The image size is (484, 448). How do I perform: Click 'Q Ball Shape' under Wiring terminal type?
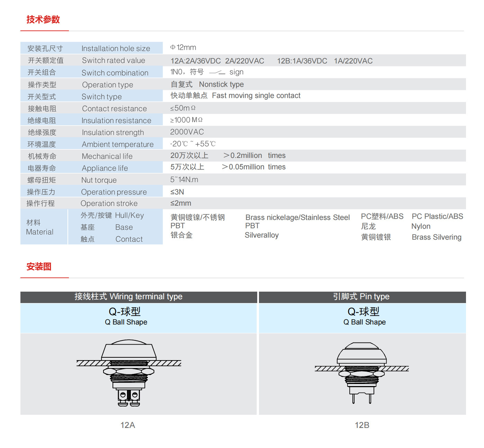pyautogui.click(x=126, y=322)
